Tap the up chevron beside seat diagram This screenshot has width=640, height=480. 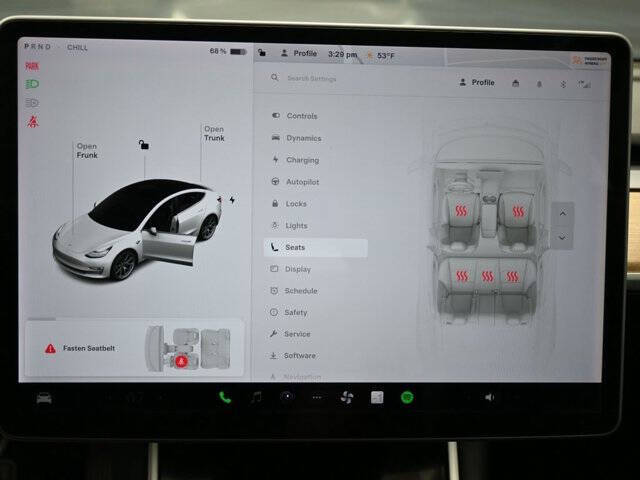562,213
